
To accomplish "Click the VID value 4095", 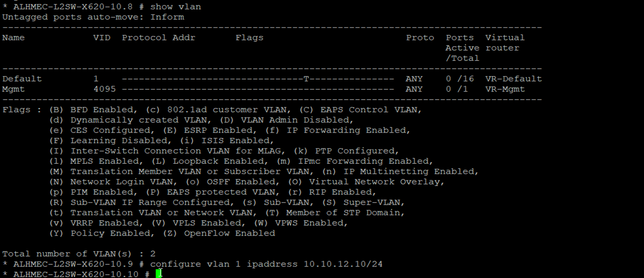I will point(105,89).
